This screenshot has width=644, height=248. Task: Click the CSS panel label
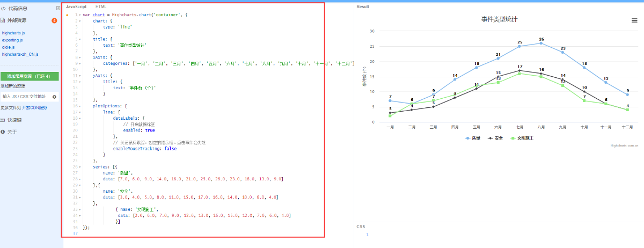coord(361,227)
